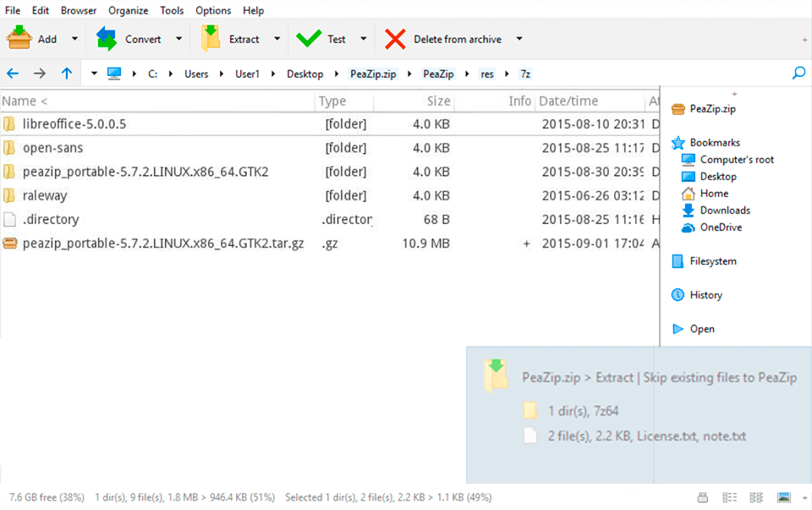Switch to details list view icon
The image size is (812, 510).
[730, 497]
